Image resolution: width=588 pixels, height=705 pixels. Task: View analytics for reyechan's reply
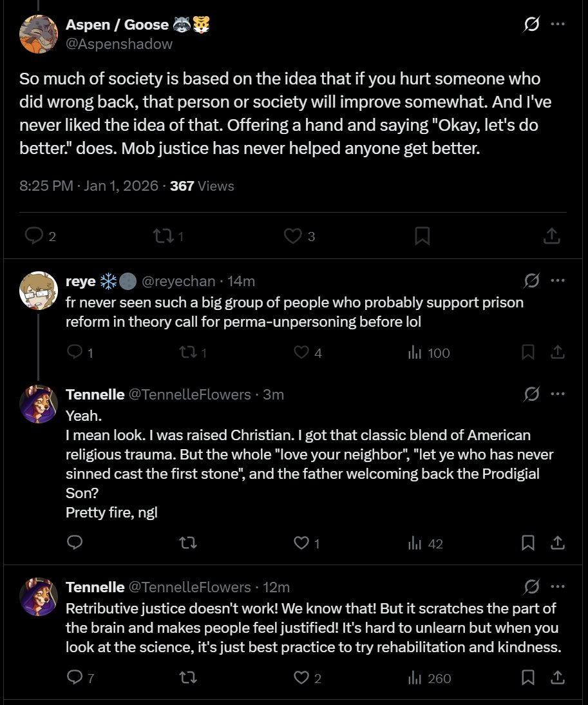[415, 352]
